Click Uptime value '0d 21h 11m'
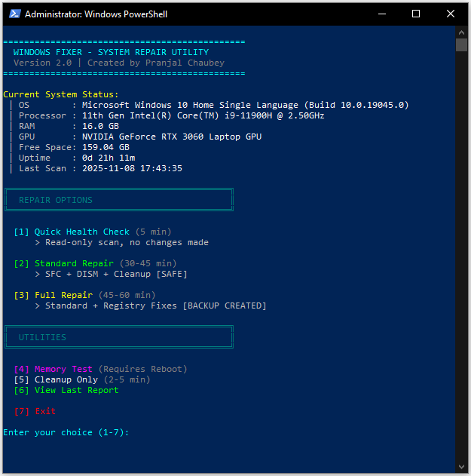Image resolution: width=471 pixels, height=476 pixels. coord(109,158)
